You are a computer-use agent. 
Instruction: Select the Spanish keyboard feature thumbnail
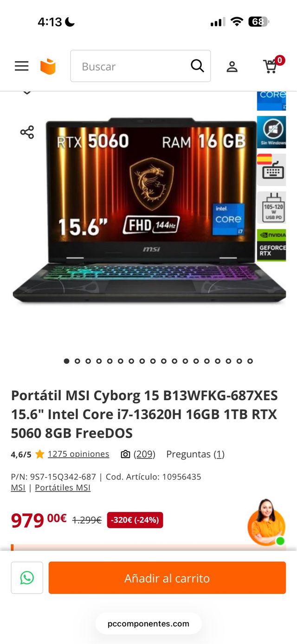pos(271,170)
